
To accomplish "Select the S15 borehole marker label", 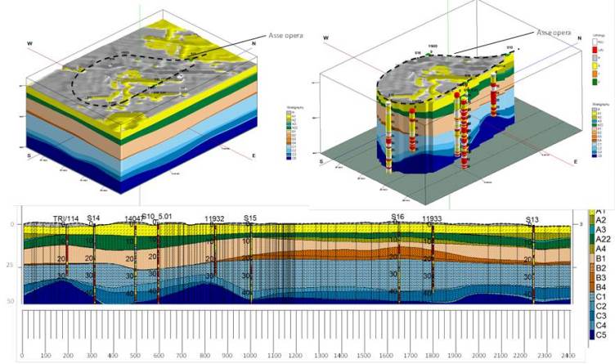I will pyautogui.click(x=250, y=218).
